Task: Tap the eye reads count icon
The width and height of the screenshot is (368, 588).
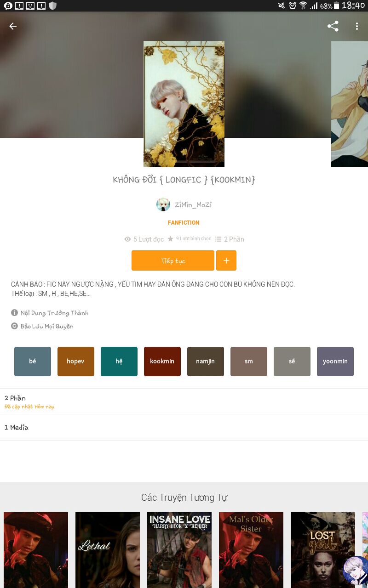Action: [x=128, y=239]
